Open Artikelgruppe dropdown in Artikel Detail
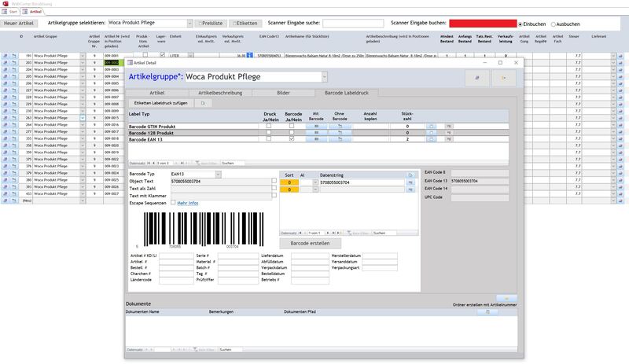The width and height of the screenshot is (629, 364). (324, 77)
